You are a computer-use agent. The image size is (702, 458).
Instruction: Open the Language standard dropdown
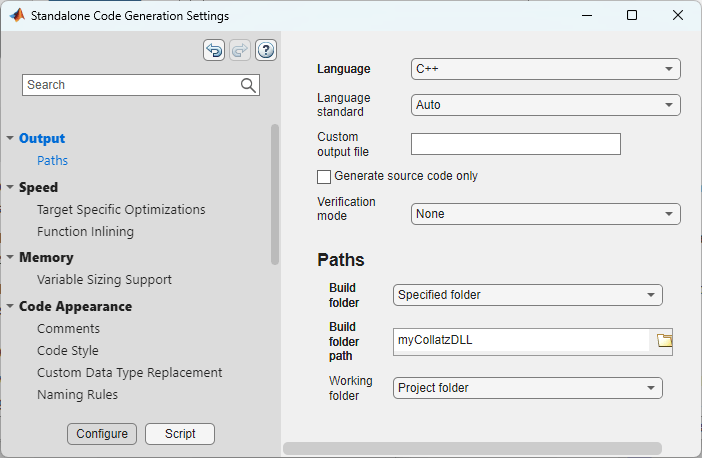tap(545, 105)
